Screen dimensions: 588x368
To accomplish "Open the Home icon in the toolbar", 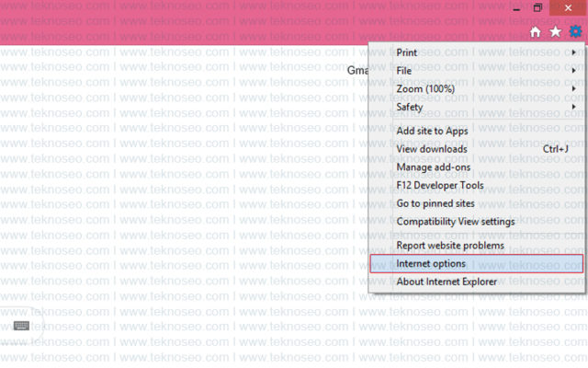I will (x=535, y=32).
